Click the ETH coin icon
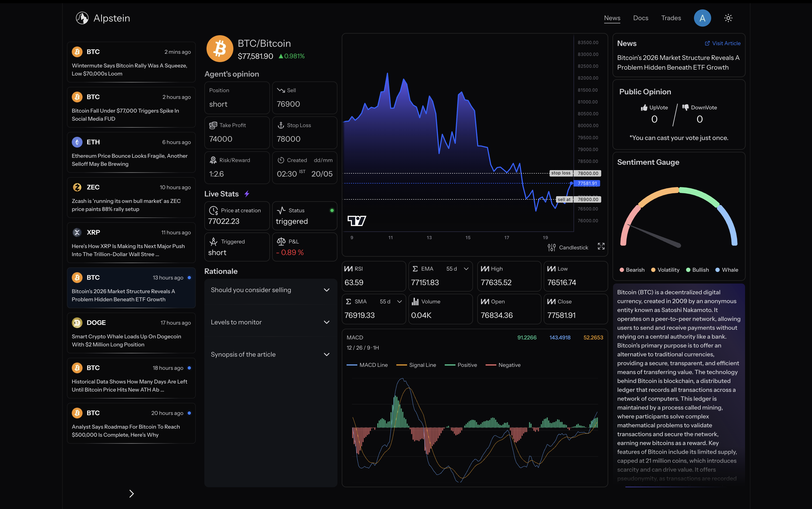 (x=77, y=142)
